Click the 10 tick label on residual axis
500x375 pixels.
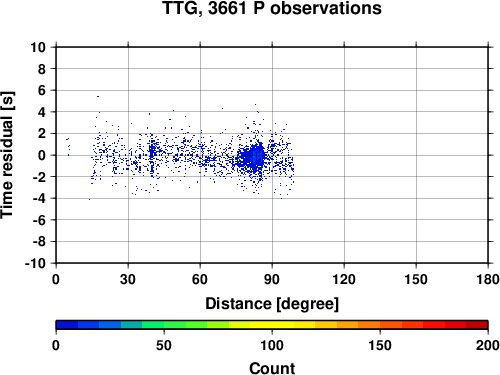[x=38, y=47]
